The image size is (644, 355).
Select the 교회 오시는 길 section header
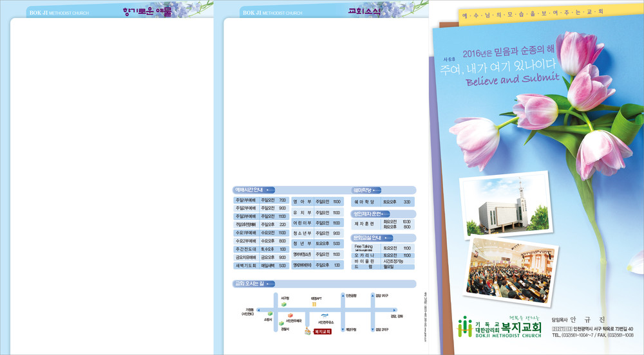point(256,284)
